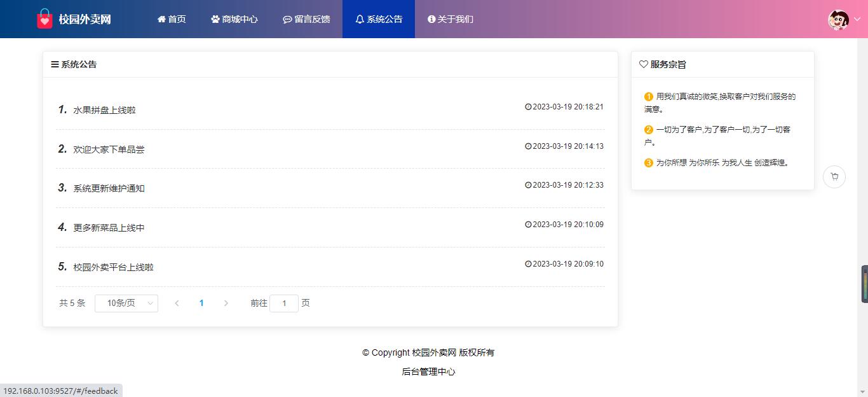Click the side widget at the right edge

tap(865, 284)
